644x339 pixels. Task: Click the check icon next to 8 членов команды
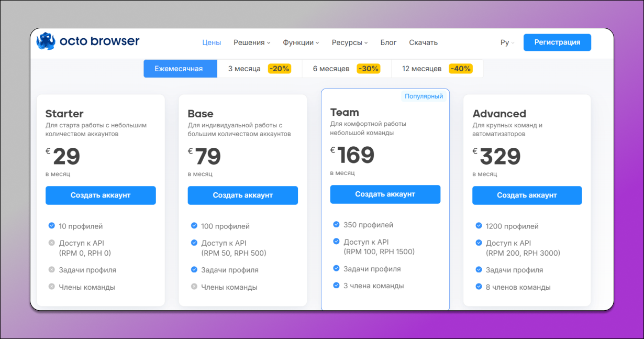point(479,287)
